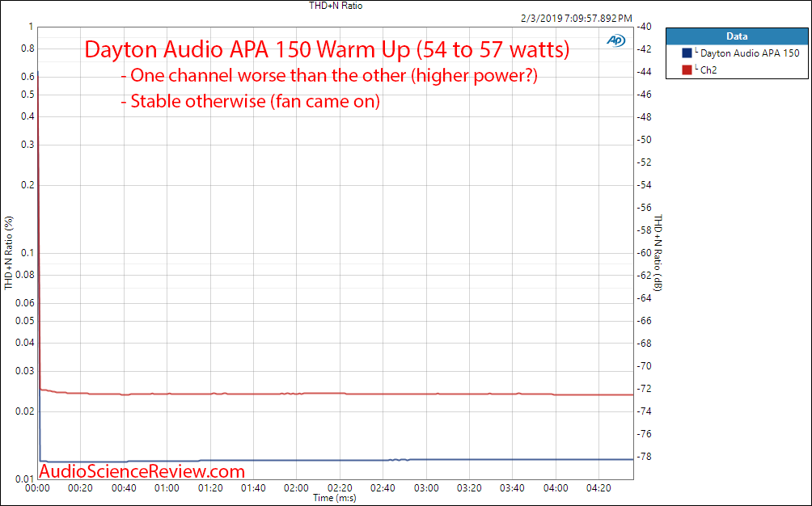
Task: Select the blue Dayton Audio APA 150 swatch
Action: (x=687, y=53)
